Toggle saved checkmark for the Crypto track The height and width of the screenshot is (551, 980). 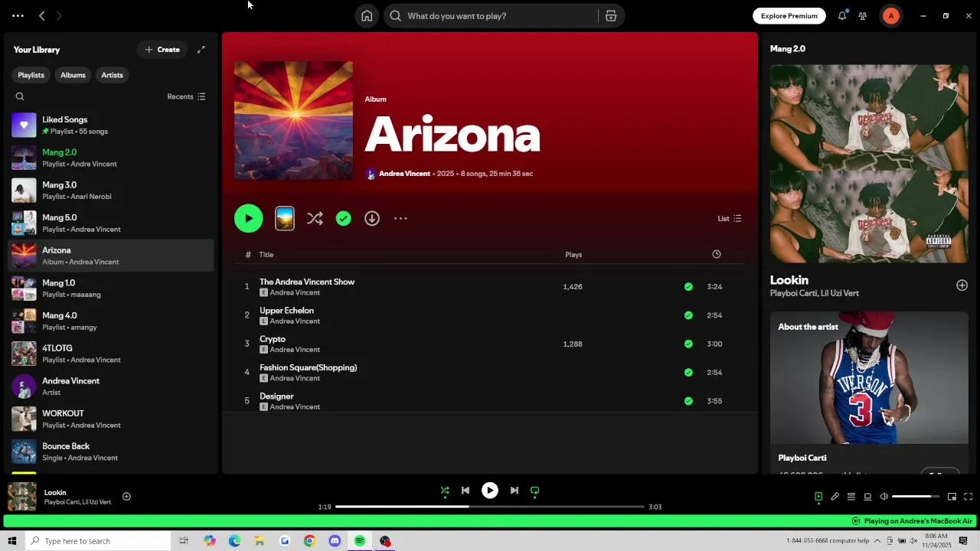pos(688,344)
